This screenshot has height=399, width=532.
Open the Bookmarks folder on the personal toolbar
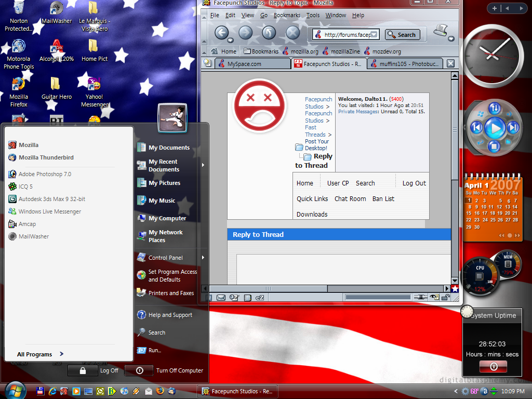[261, 51]
